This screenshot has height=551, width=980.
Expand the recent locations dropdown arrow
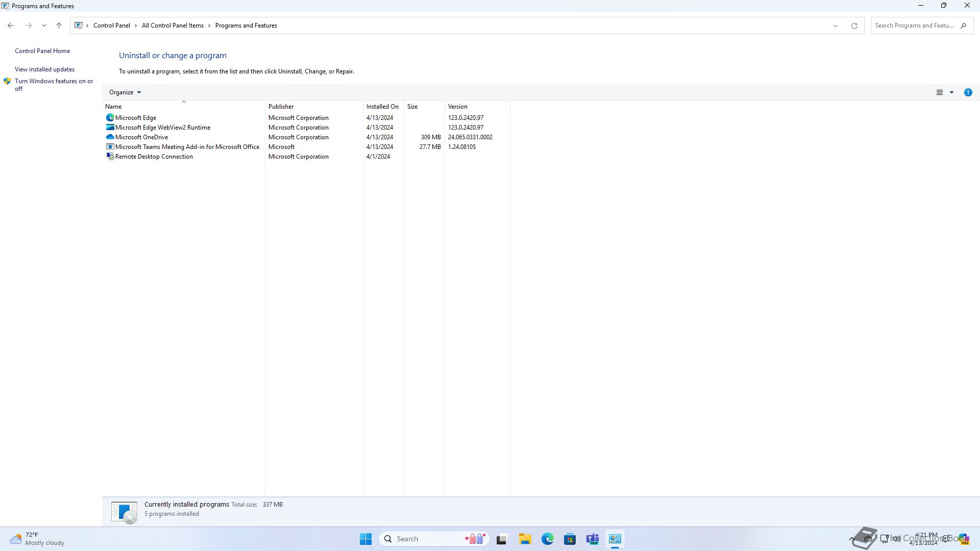(x=44, y=26)
